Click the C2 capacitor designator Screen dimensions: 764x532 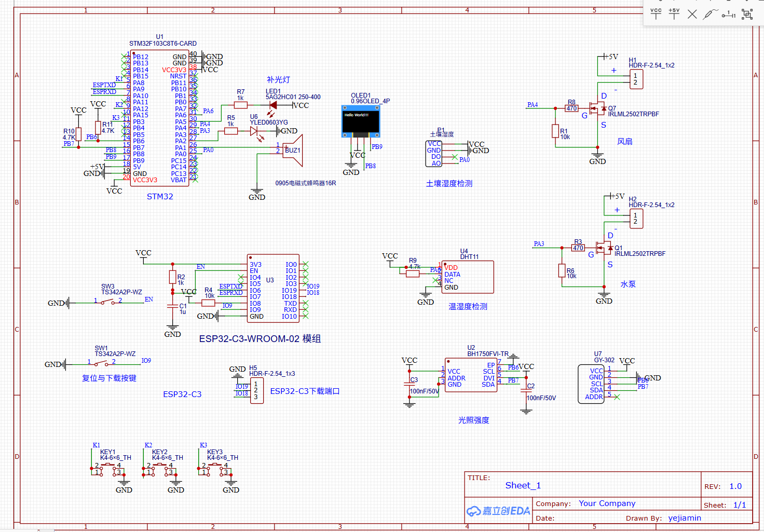point(531,386)
